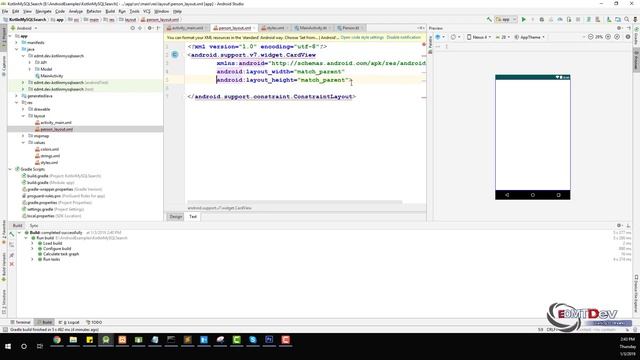Zoom out the layout preview

point(591,37)
